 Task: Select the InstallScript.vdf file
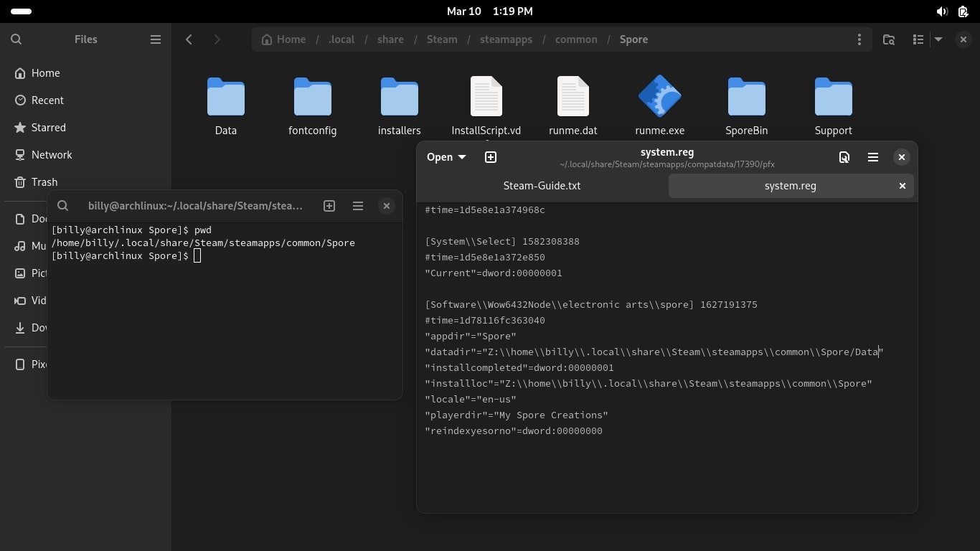tap(486, 106)
